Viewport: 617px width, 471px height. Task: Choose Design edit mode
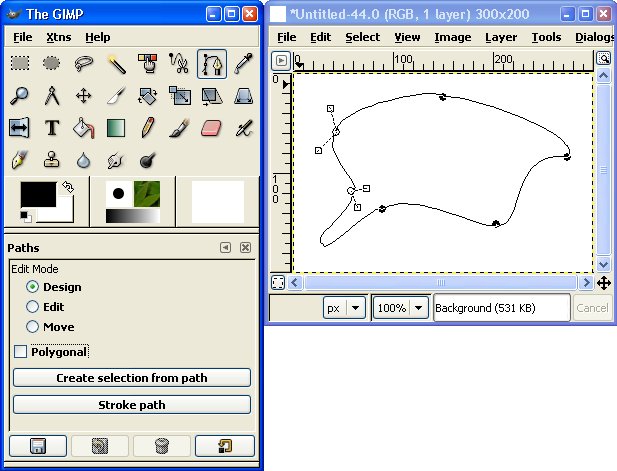click(32, 287)
